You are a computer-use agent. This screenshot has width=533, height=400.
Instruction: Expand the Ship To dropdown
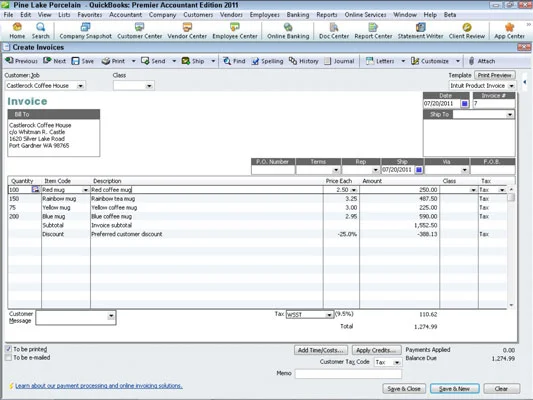[x=510, y=115]
